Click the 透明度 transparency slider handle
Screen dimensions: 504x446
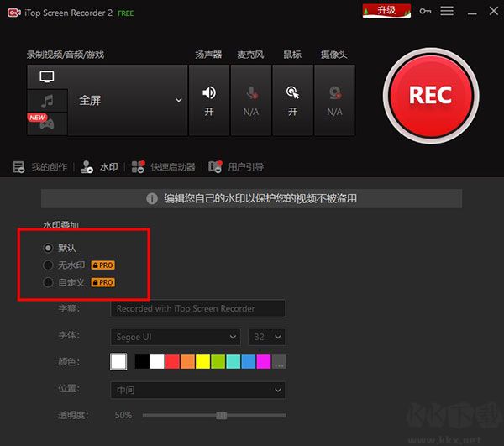222,416
